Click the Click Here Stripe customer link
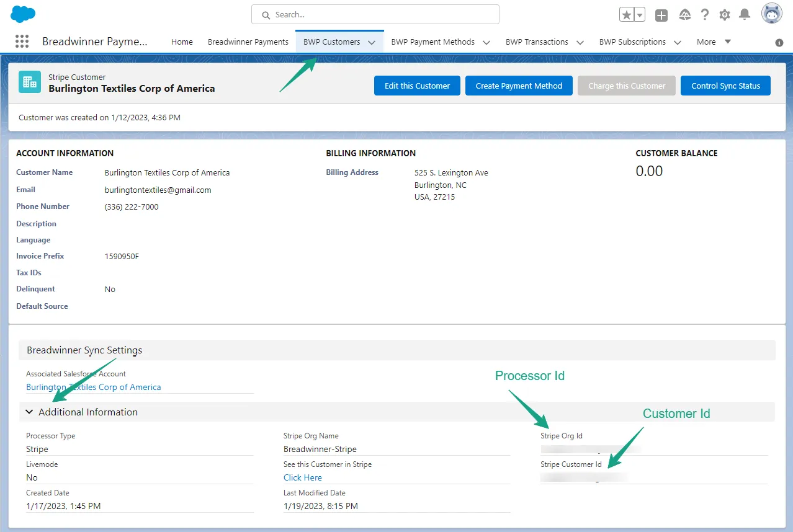 click(x=303, y=477)
